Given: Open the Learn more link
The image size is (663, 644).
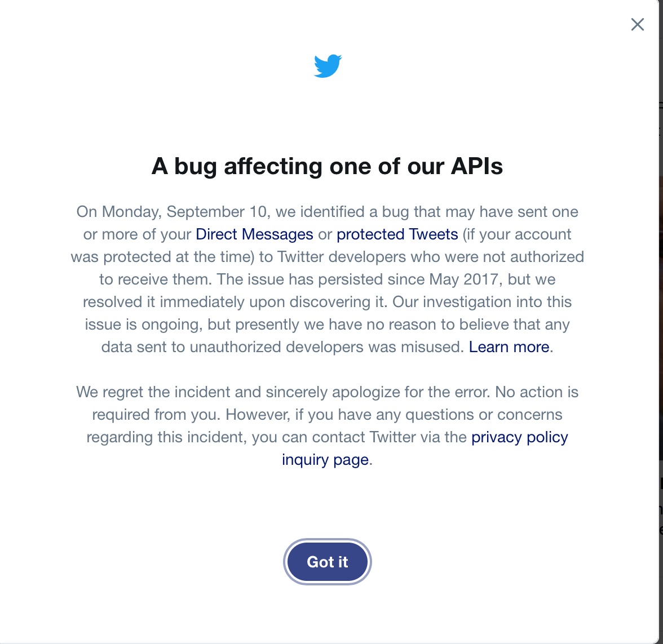Looking at the screenshot, I should [x=509, y=347].
